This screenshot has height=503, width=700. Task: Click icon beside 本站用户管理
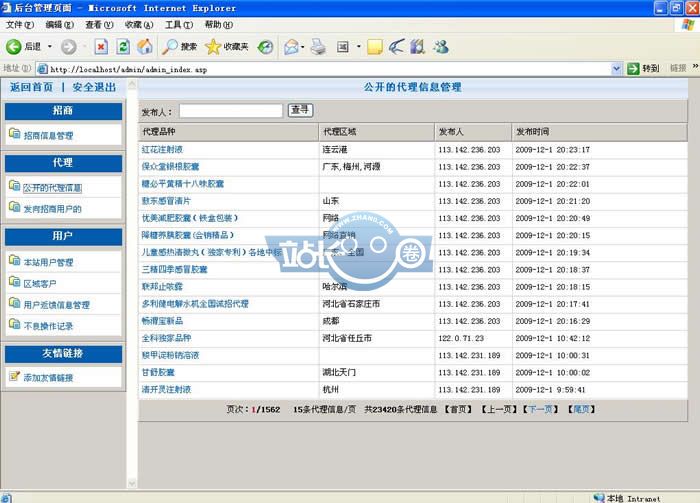point(15,260)
